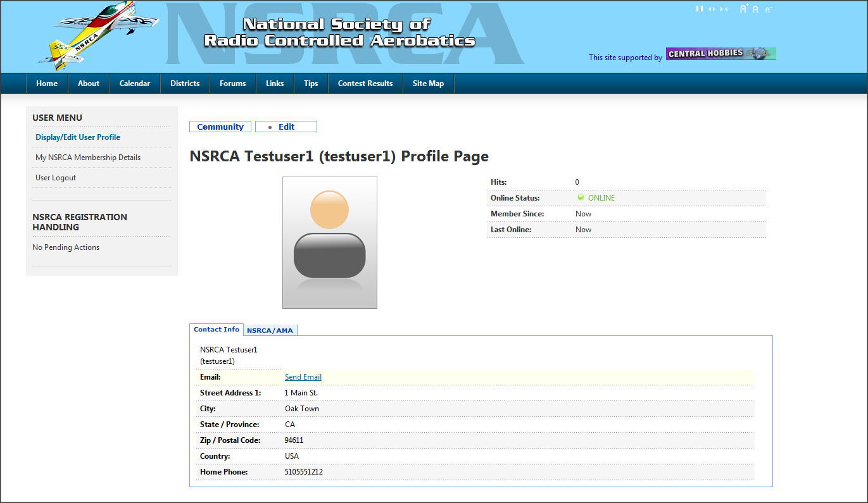Screen dimensions: 868x503
Task: Click the city value 'Oak Town'
Action: (x=302, y=409)
